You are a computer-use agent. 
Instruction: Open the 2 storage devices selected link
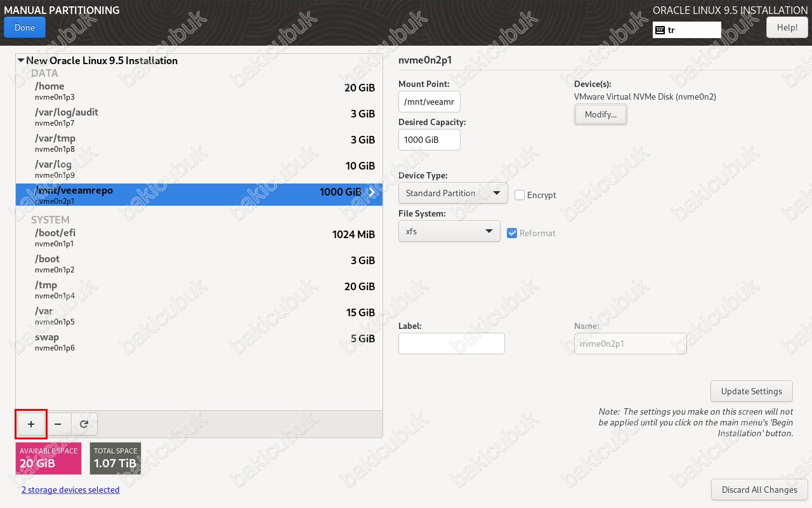[x=70, y=490]
